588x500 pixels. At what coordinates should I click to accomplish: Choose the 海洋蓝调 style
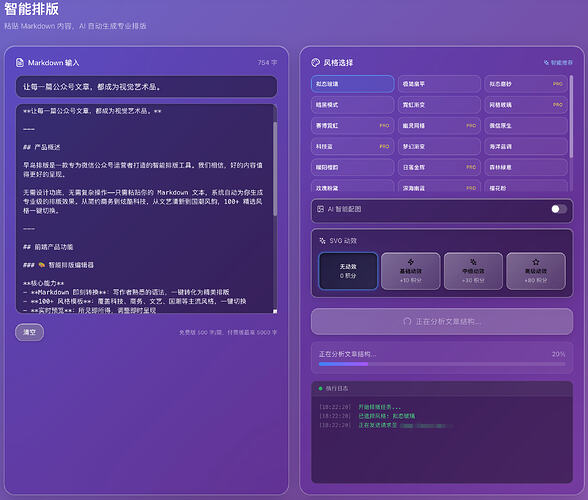point(526,147)
